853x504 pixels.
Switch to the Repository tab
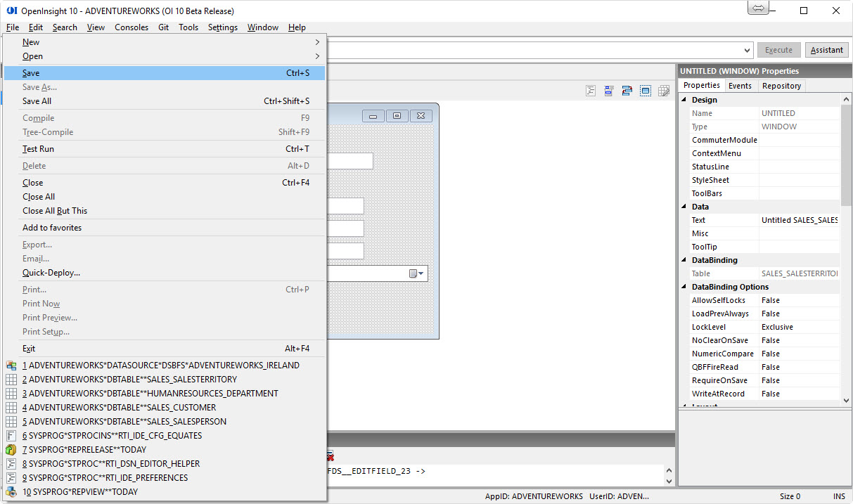click(x=781, y=86)
